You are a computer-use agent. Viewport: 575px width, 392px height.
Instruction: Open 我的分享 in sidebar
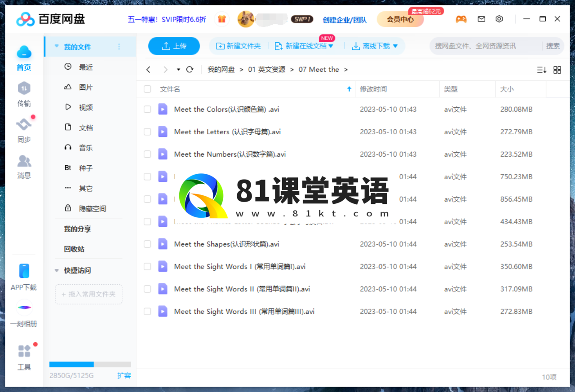[77, 229]
